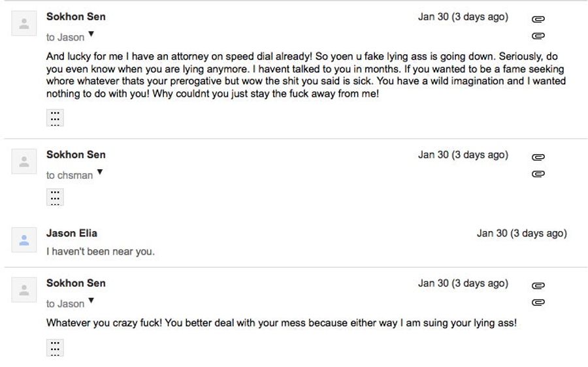This screenshot has width=588, height=367.
Task: Click the 'I haven't been near you.' snippet
Action: pos(101,251)
